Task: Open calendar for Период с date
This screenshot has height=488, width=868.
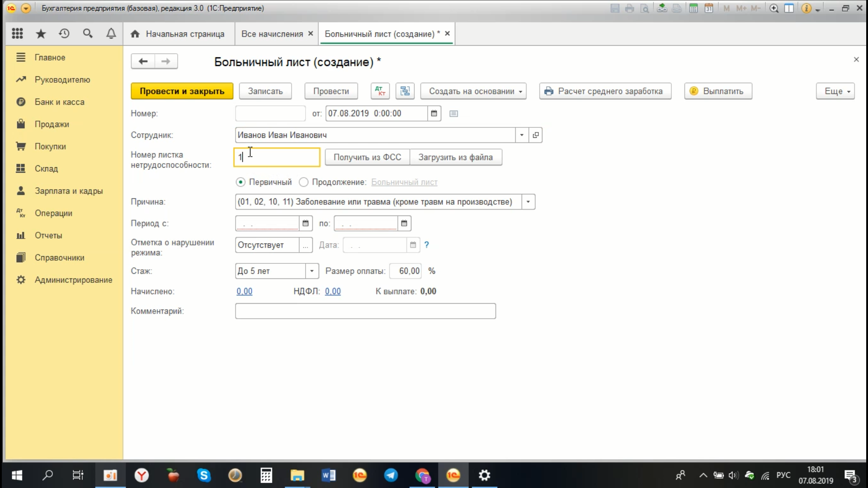Action: (306, 223)
